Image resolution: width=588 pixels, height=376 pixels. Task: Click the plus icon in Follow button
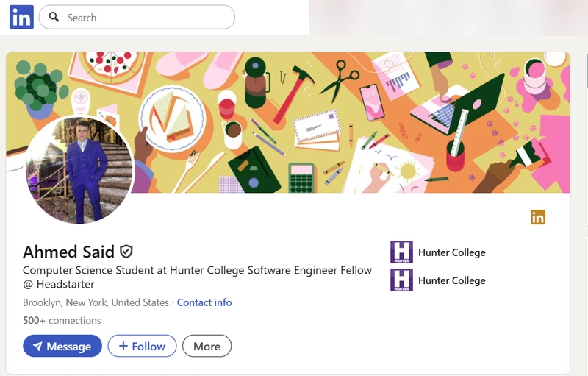(123, 346)
